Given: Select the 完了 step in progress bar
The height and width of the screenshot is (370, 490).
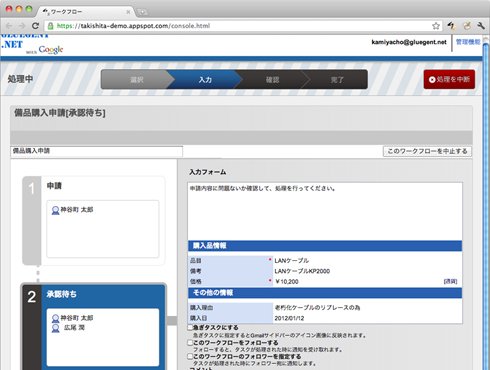Looking at the screenshot, I should pyautogui.click(x=337, y=80).
